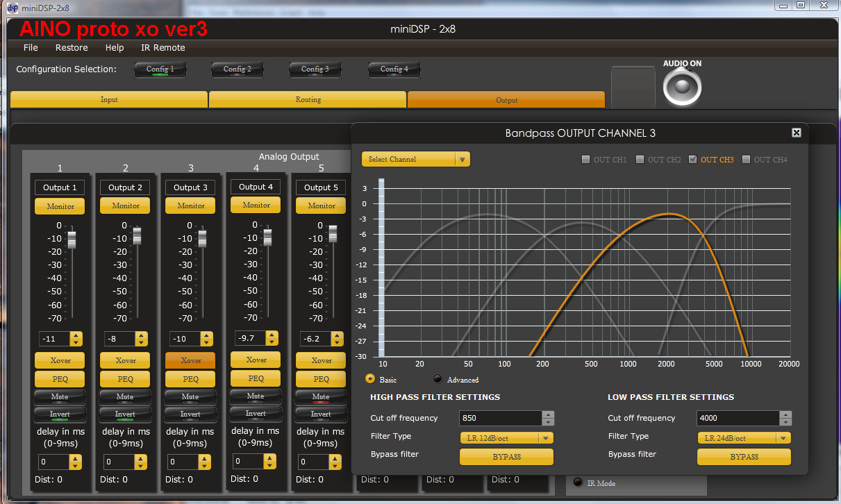This screenshot has height=504, width=841.
Task: Toggle Mute on Output 4
Action: coord(256,396)
